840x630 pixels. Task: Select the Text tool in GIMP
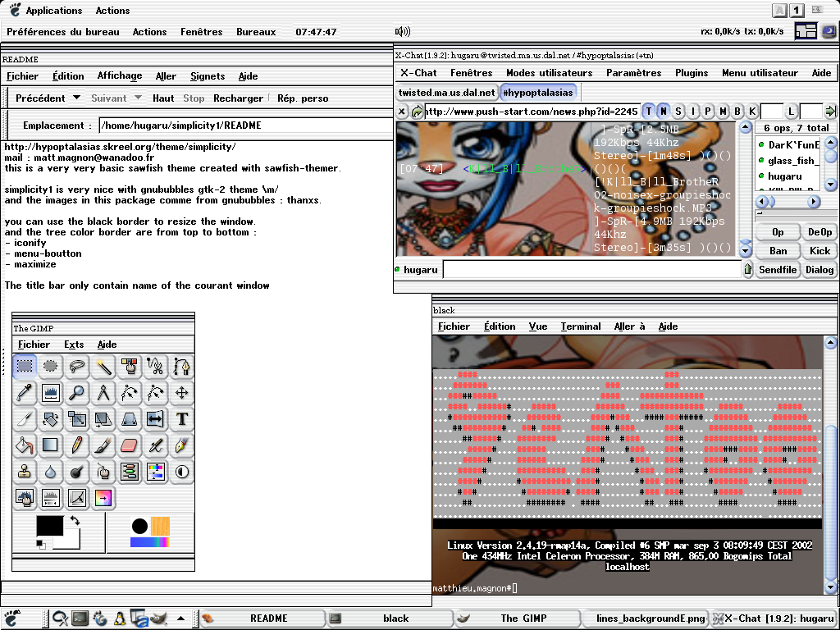[181, 419]
